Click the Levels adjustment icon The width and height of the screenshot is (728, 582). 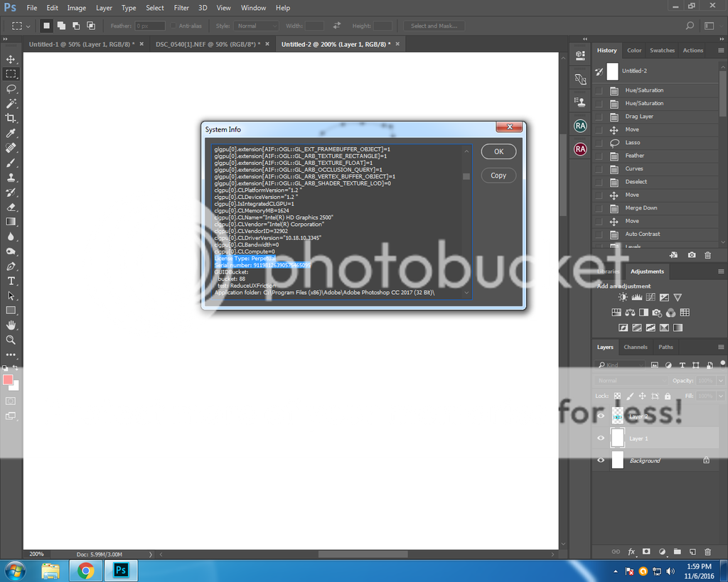637,298
